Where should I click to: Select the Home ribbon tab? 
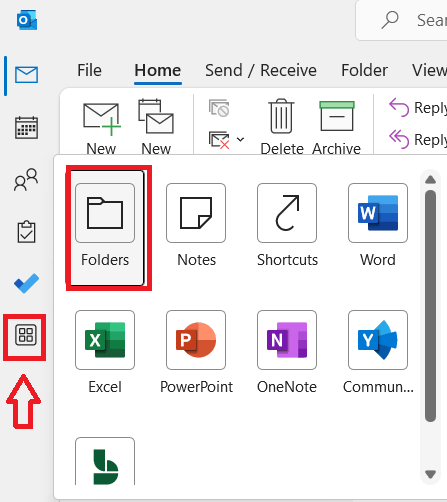tap(158, 70)
